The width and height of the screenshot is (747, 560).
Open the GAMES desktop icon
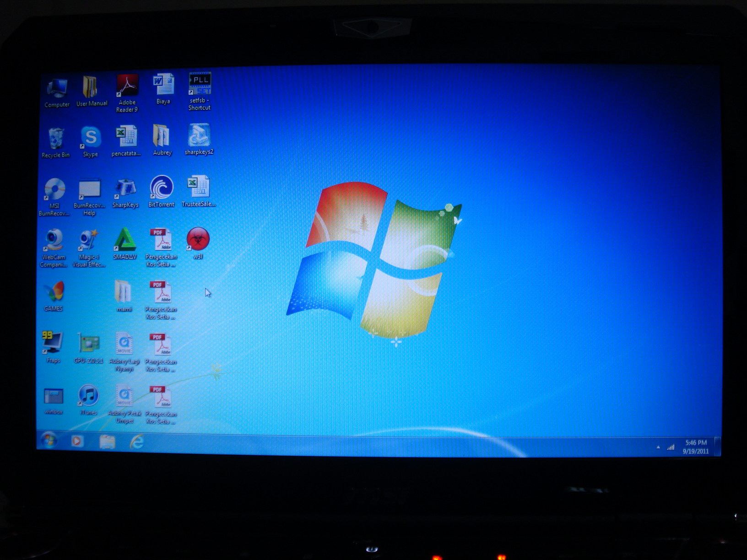pyautogui.click(x=54, y=297)
